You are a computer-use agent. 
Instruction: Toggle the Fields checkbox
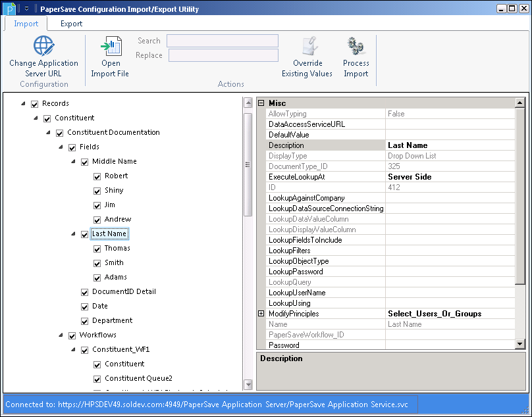[72, 147]
